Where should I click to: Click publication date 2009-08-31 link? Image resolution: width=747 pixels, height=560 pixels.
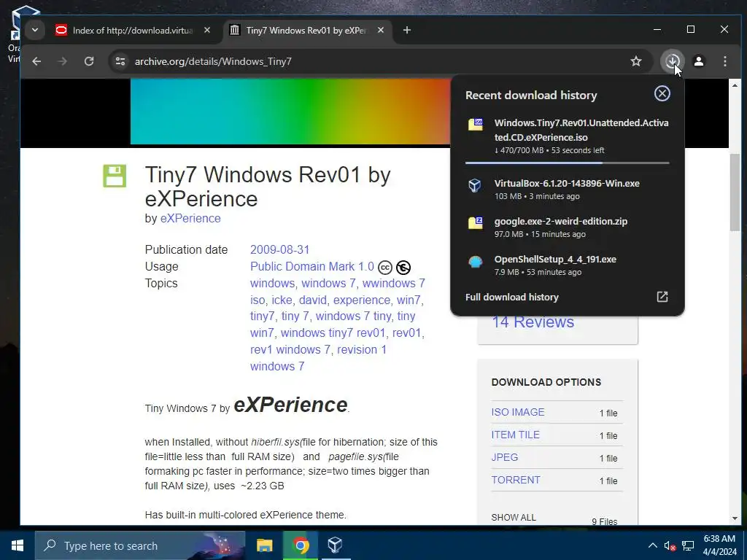click(279, 249)
